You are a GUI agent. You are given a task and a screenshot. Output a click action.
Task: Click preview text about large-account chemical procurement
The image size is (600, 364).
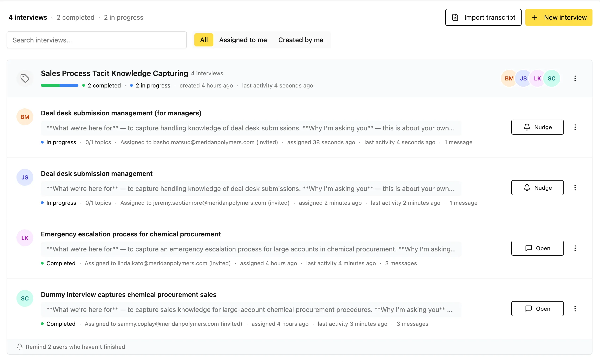pos(251,310)
